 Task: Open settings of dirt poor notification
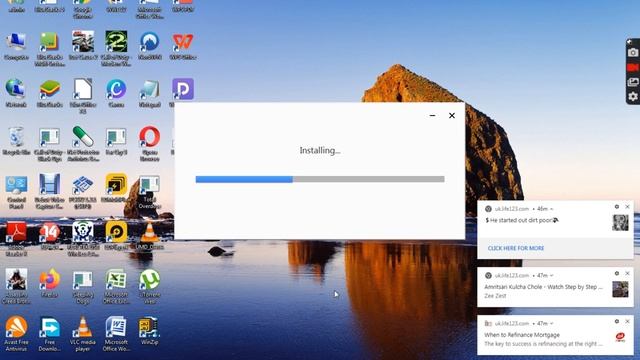tap(617, 207)
